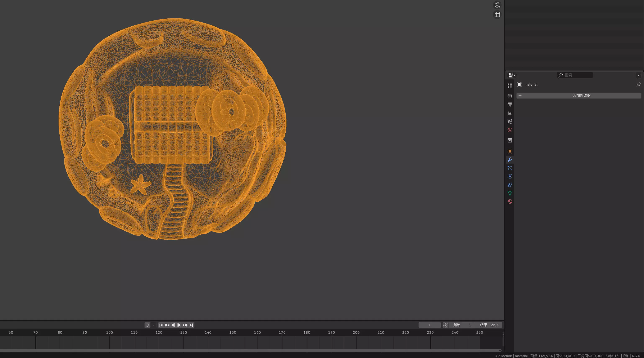Screen dimensions: 644x358
Task: Open the Object properties tab
Action: (x=510, y=151)
